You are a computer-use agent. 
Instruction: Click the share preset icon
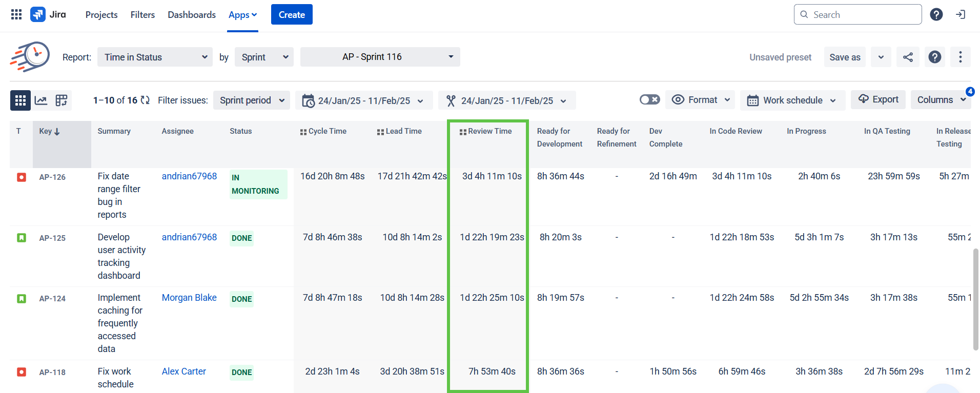coord(908,57)
